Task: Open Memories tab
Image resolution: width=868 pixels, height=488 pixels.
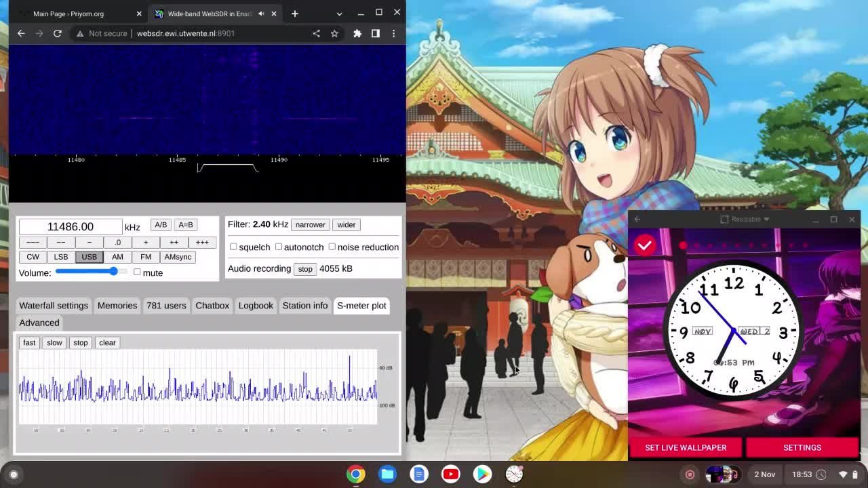Action: [x=117, y=306]
